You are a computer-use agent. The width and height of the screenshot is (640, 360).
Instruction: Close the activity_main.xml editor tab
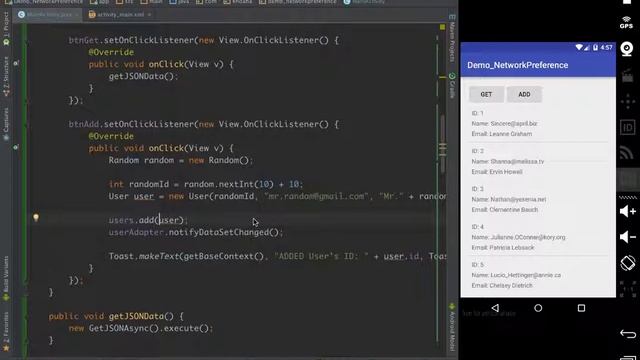coord(149,15)
